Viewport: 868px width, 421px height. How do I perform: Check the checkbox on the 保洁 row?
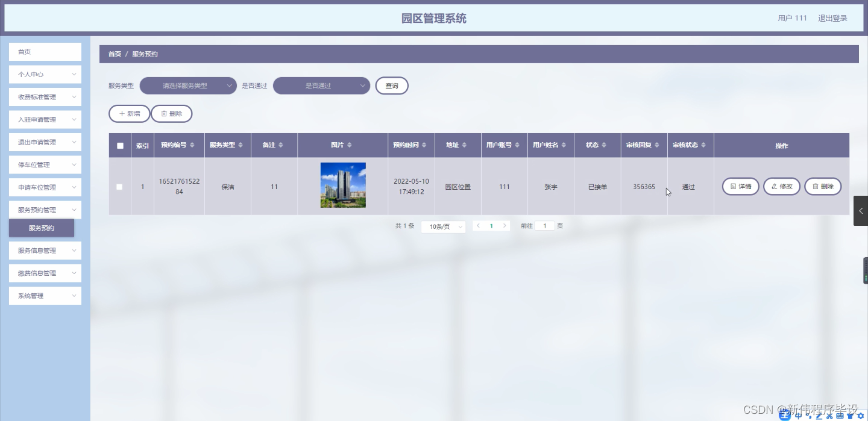pos(119,187)
